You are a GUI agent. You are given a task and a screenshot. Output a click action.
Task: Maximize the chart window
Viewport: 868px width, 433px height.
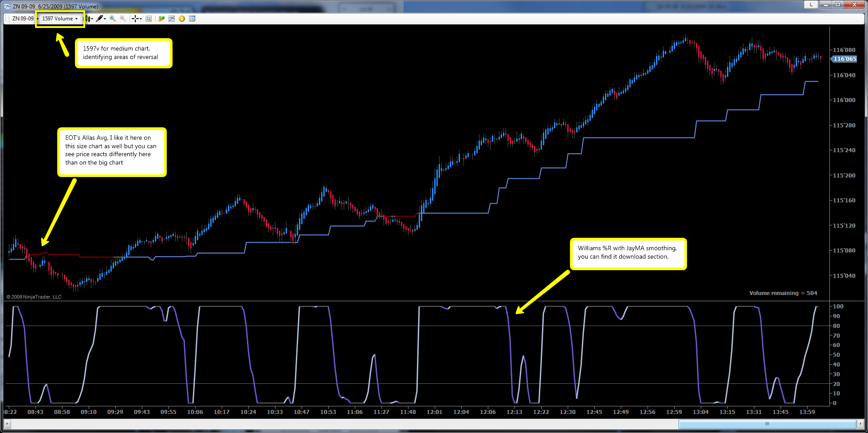pyautogui.click(x=837, y=4)
